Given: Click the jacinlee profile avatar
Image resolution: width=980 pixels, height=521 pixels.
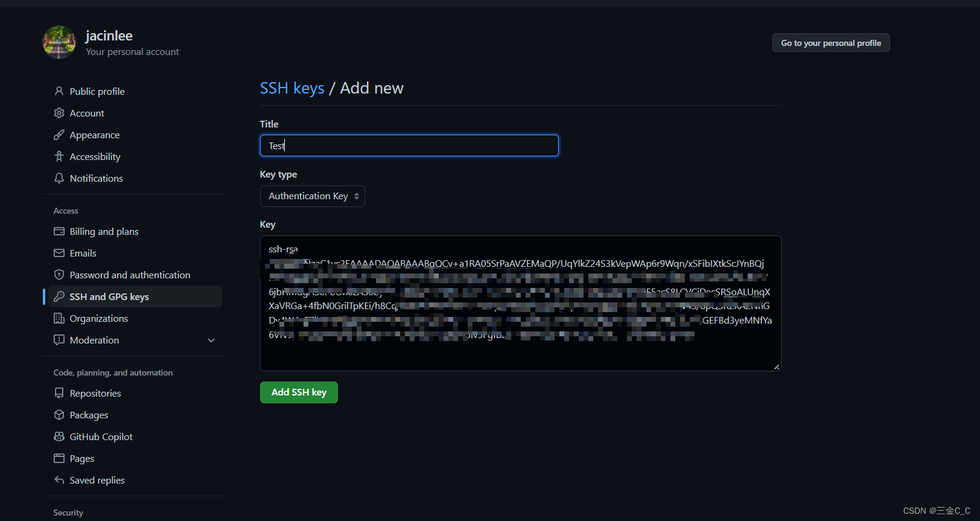Looking at the screenshot, I should coord(59,42).
